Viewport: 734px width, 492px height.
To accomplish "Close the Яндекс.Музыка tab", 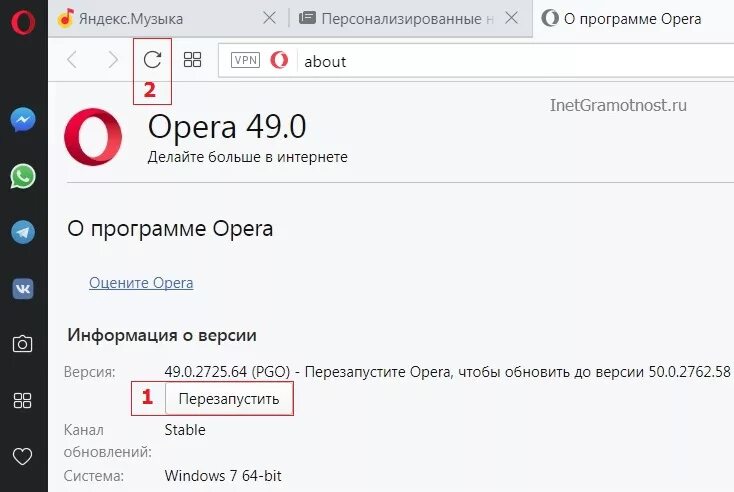I will pyautogui.click(x=269, y=18).
